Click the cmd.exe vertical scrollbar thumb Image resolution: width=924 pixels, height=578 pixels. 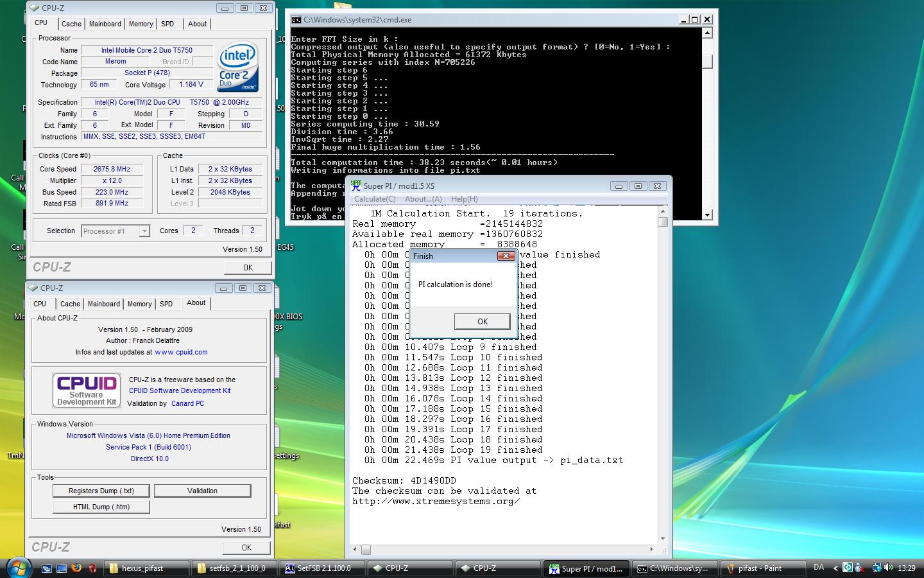(707, 61)
